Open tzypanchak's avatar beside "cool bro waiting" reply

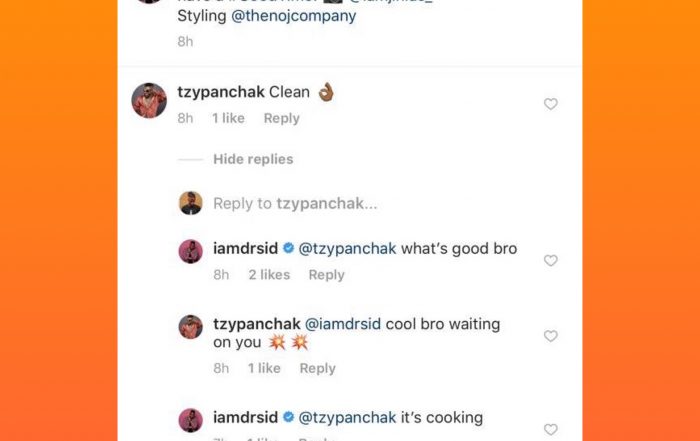pos(190,327)
